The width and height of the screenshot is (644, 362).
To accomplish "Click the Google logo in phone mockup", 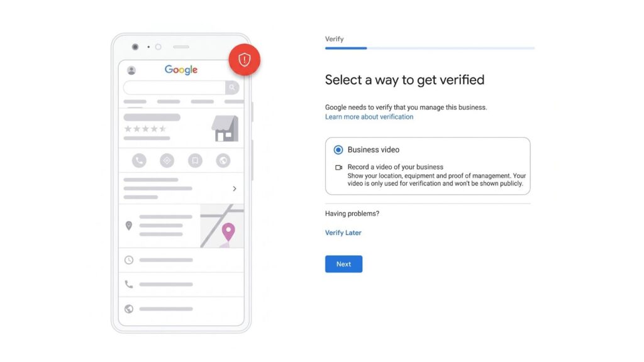I will coord(181,70).
